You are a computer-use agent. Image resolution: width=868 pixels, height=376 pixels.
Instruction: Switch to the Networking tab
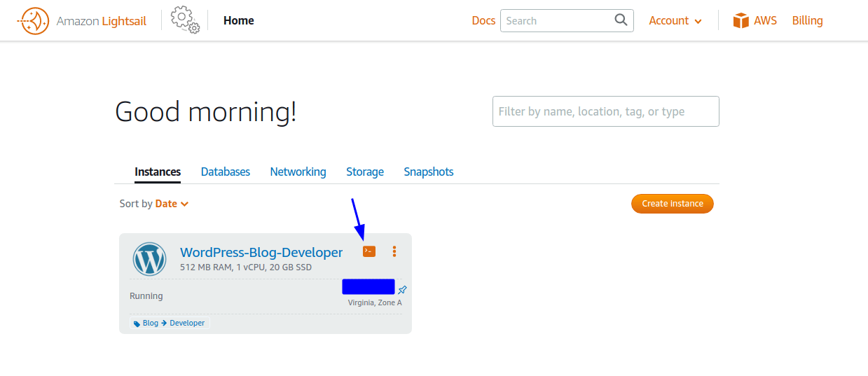(298, 172)
